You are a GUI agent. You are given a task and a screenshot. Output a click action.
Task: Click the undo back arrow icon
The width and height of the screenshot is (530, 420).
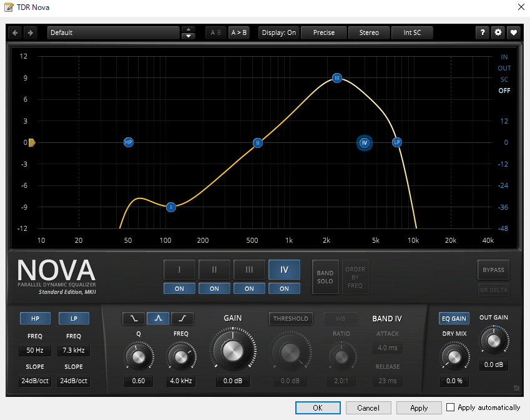point(15,33)
